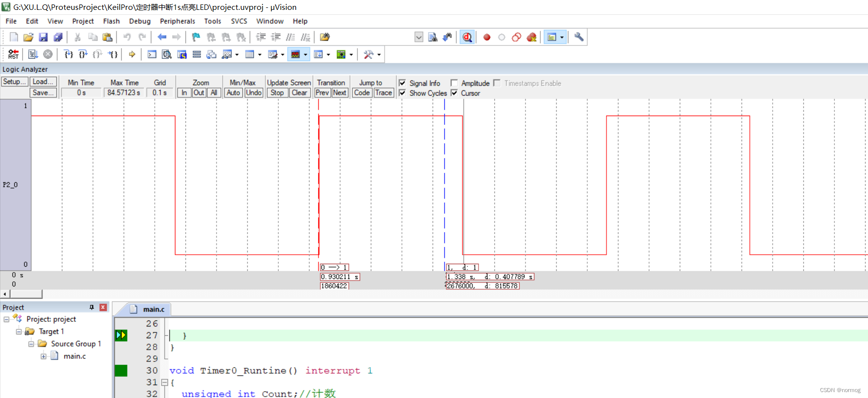This screenshot has height=398, width=868.
Task: Open the Symbols Window icon
Action: pyautogui.click(x=182, y=54)
